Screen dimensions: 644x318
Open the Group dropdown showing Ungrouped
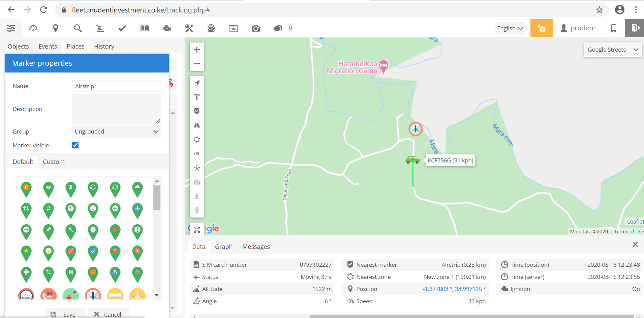tap(117, 132)
